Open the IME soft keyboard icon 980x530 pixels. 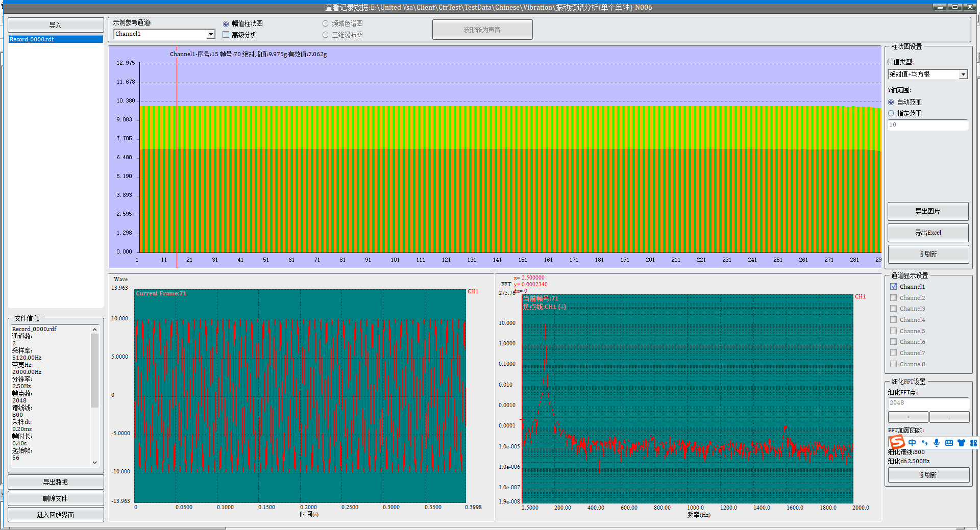(949, 443)
